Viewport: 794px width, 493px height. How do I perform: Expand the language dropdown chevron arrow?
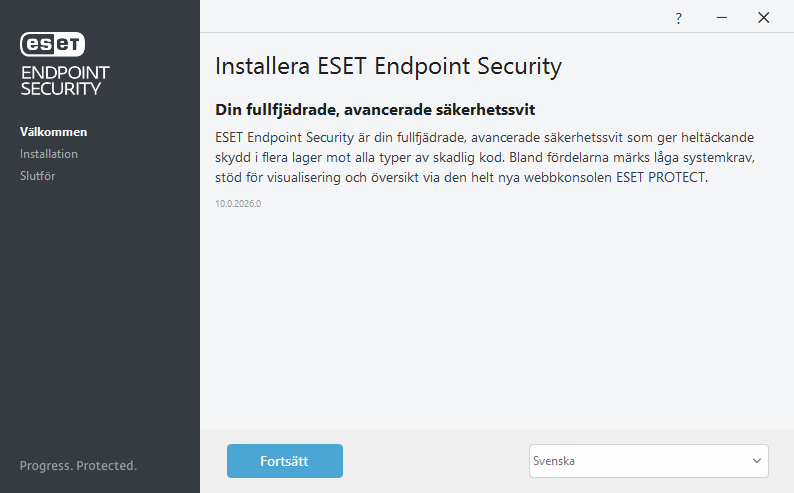756,461
